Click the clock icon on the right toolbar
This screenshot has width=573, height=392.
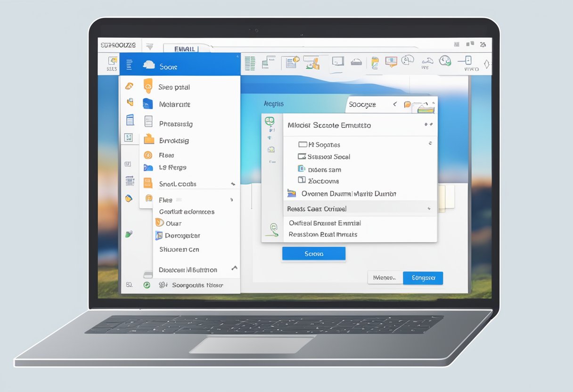[445, 61]
